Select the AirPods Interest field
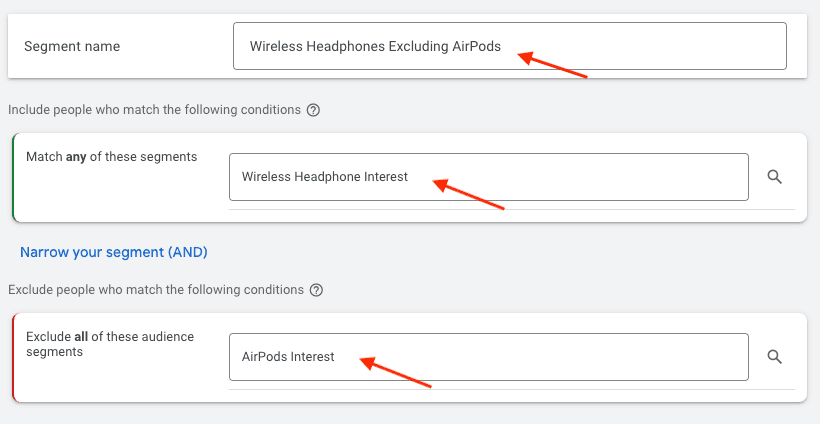Screen dimensions: 820x424 (488, 357)
